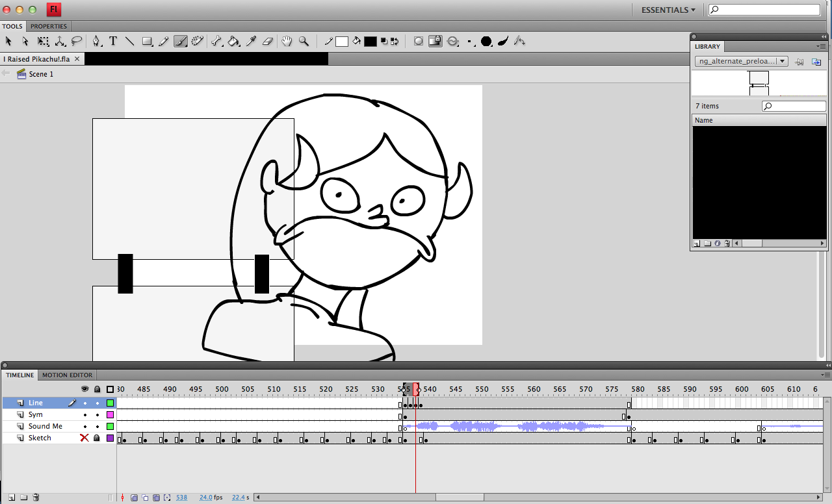Viewport: 832px width, 504px height.
Task: Select the Brush tool
Action: pos(181,42)
